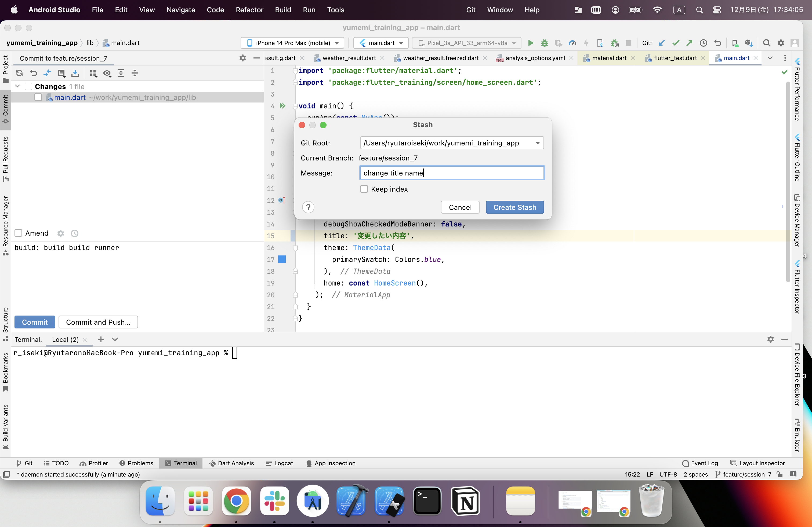Check the Amend checkbox
This screenshot has width=812, height=527.
19,233
